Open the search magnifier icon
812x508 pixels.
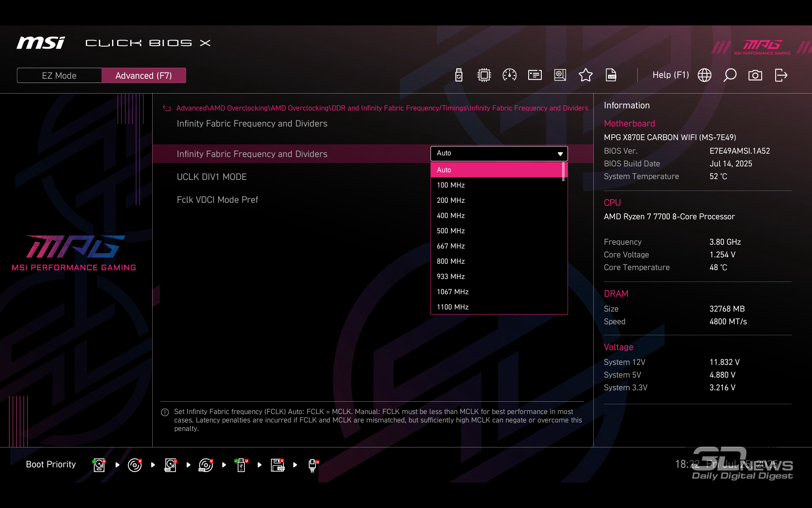(730, 75)
